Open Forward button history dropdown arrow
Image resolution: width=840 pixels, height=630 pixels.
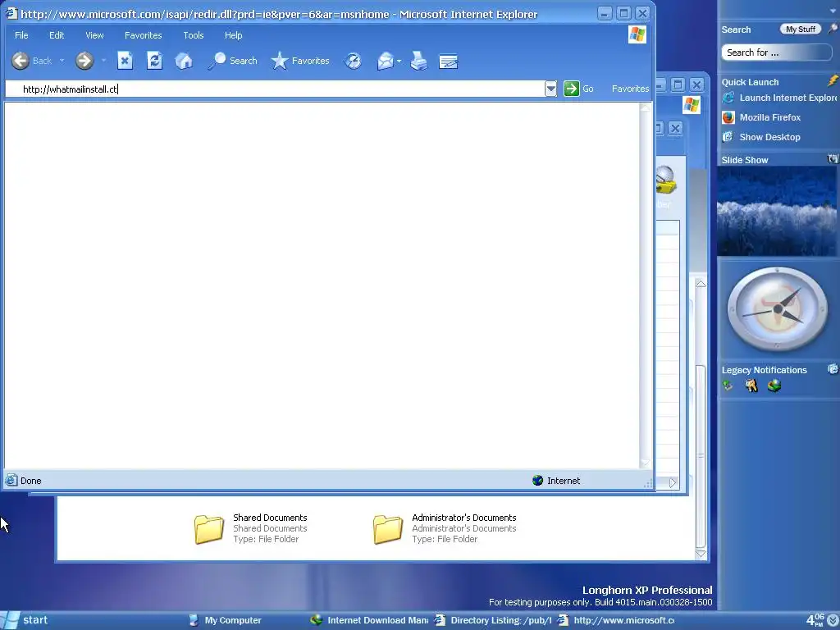click(103, 61)
